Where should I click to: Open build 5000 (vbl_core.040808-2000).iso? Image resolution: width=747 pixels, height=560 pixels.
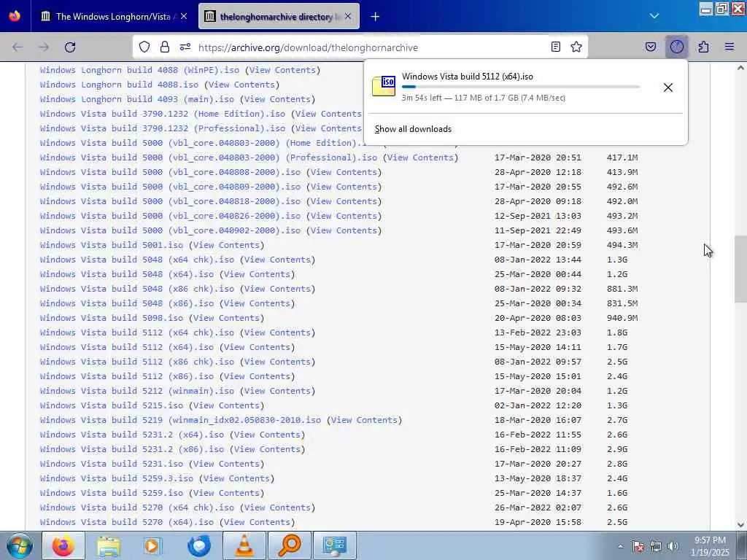[x=170, y=172]
